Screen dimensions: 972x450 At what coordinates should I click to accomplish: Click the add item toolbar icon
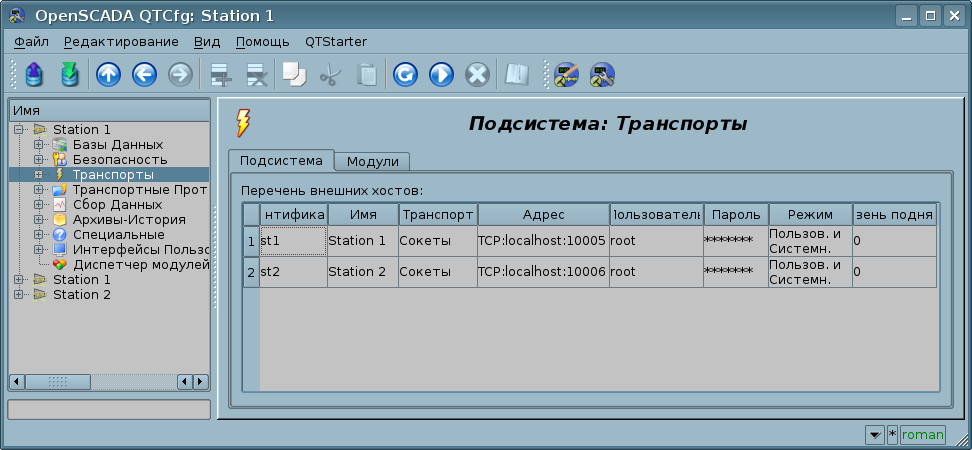point(219,75)
